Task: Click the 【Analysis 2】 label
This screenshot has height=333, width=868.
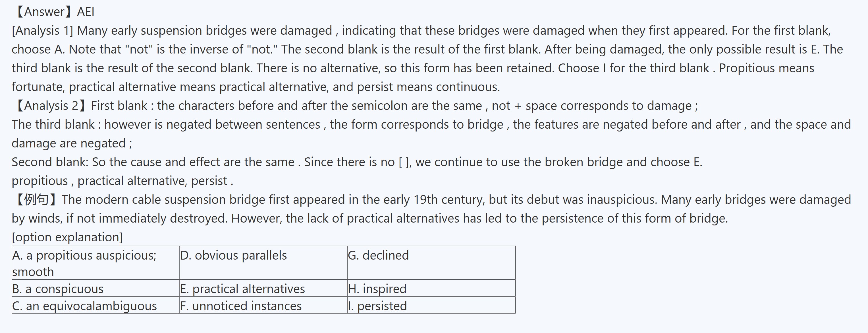Action: click(x=51, y=106)
